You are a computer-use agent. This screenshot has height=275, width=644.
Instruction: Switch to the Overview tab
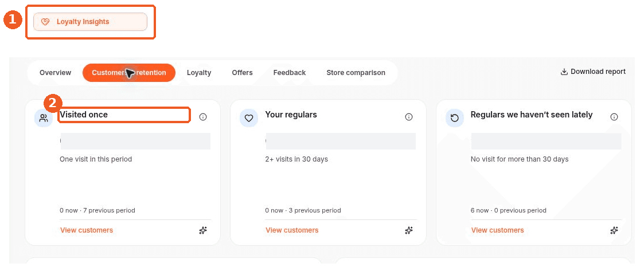pyautogui.click(x=56, y=73)
